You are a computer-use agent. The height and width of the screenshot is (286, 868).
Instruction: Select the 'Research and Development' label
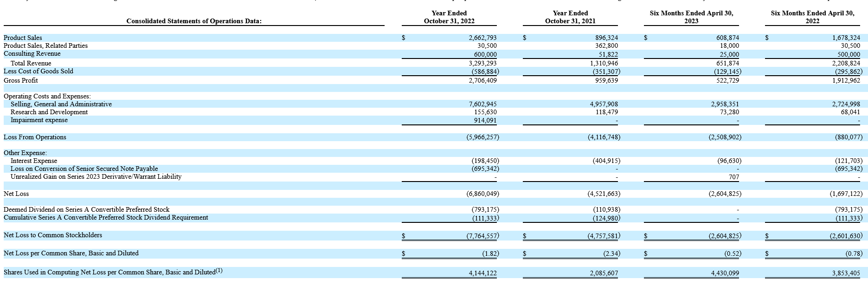(49, 112)
